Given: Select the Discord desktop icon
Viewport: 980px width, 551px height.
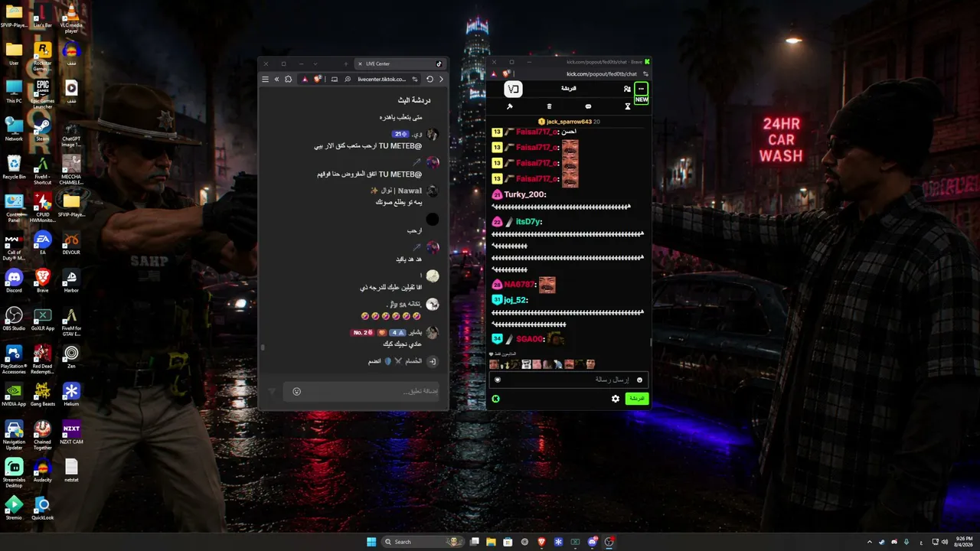Looking at the screenshot, I should click(x=14, y=280).
